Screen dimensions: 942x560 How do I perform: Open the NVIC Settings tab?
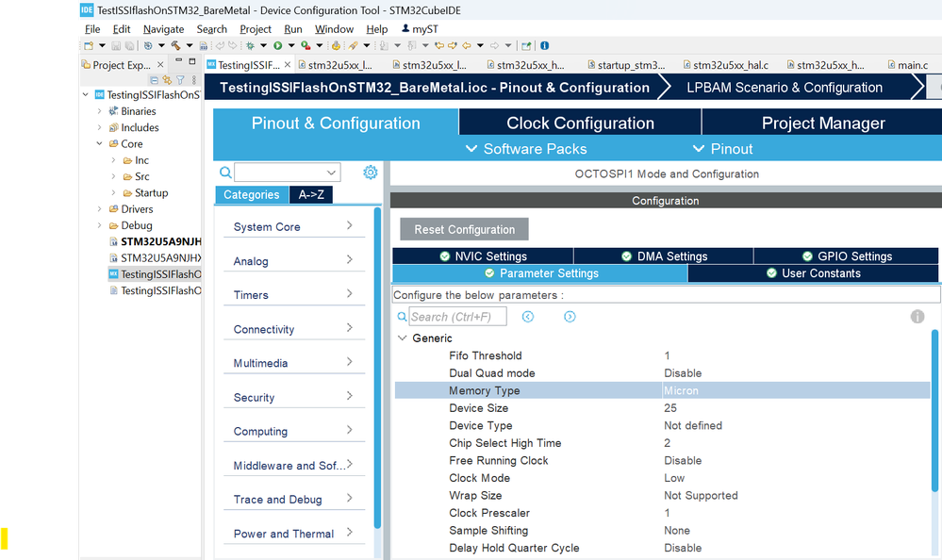tap(483, 256)
